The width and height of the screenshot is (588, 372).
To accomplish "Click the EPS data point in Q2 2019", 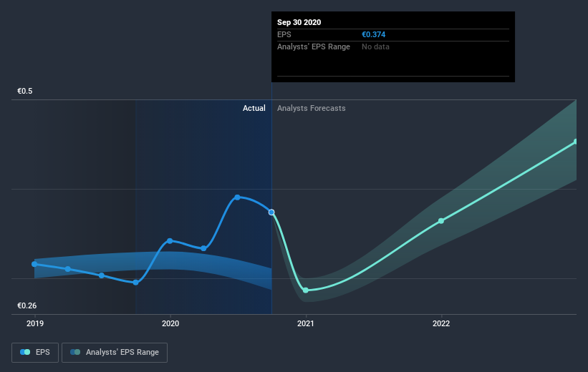I will [x=68, y=269].
